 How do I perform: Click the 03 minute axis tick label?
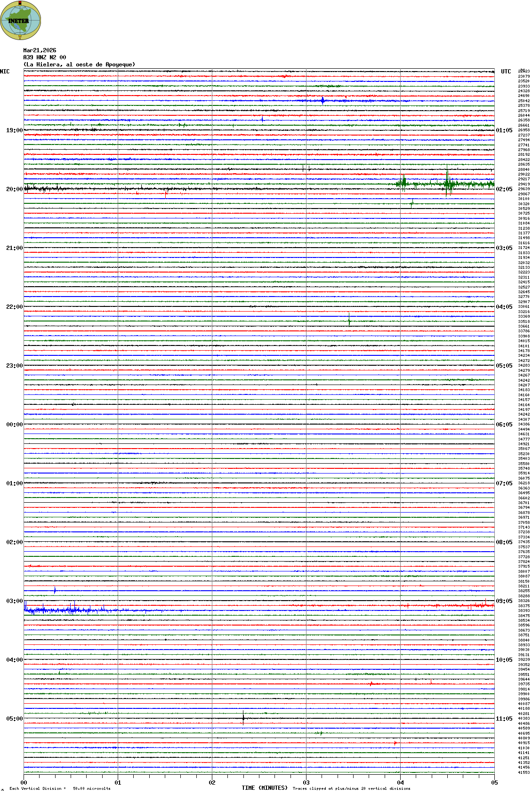306,783
